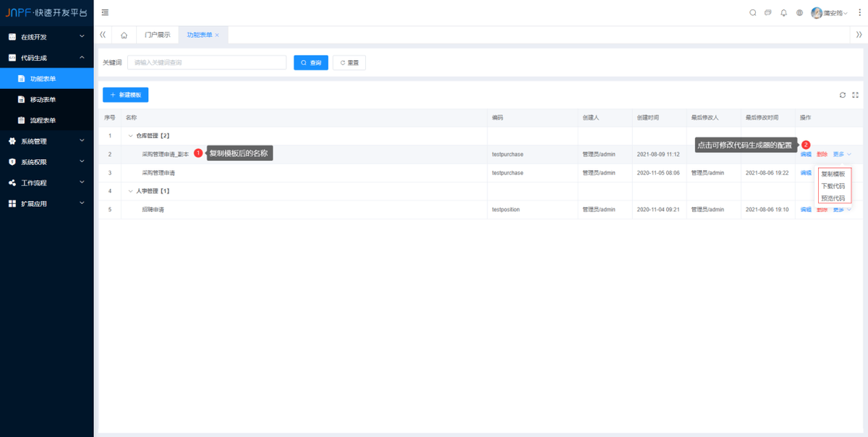The height and width of the screenshot is (437, 868).
Task: Open the notification bell
Action: 783,12
